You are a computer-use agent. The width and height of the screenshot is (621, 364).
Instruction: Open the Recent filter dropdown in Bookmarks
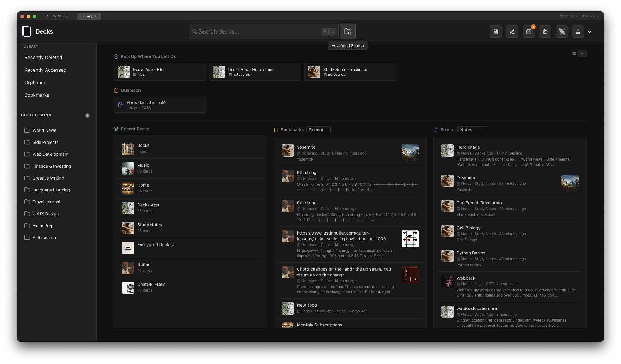(x=318, y=129)
